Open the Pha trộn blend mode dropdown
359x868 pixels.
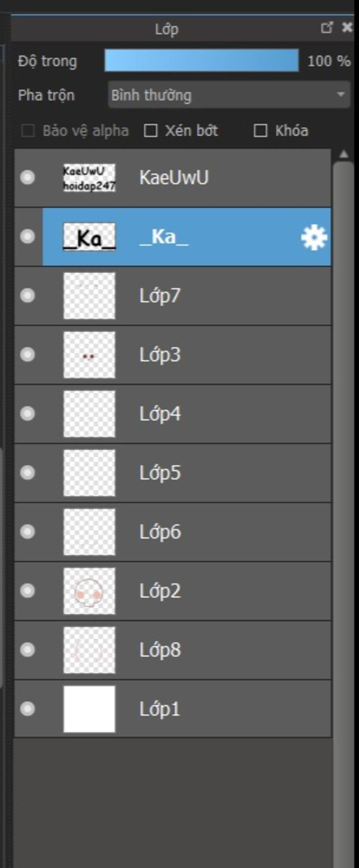(229, 95)
